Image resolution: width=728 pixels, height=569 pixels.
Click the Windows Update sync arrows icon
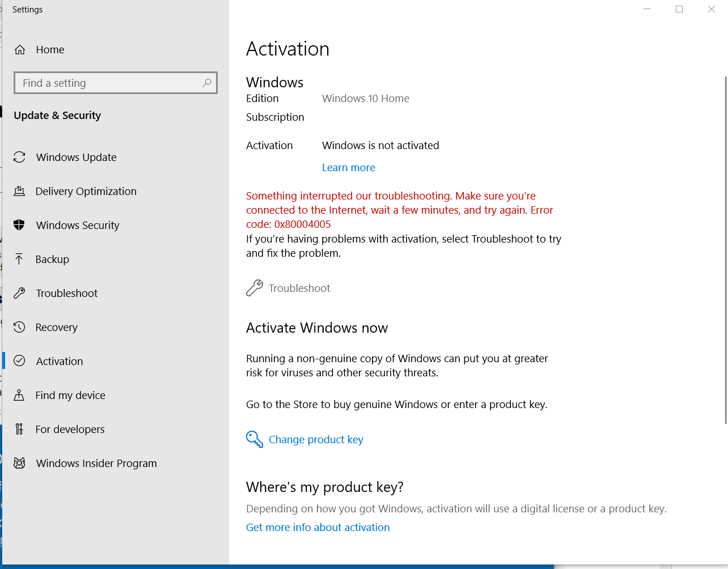(19, 157)
